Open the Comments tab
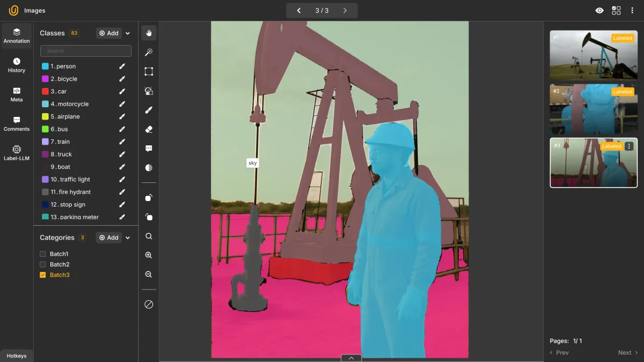644x362 pixels. [x=17, y=124]
